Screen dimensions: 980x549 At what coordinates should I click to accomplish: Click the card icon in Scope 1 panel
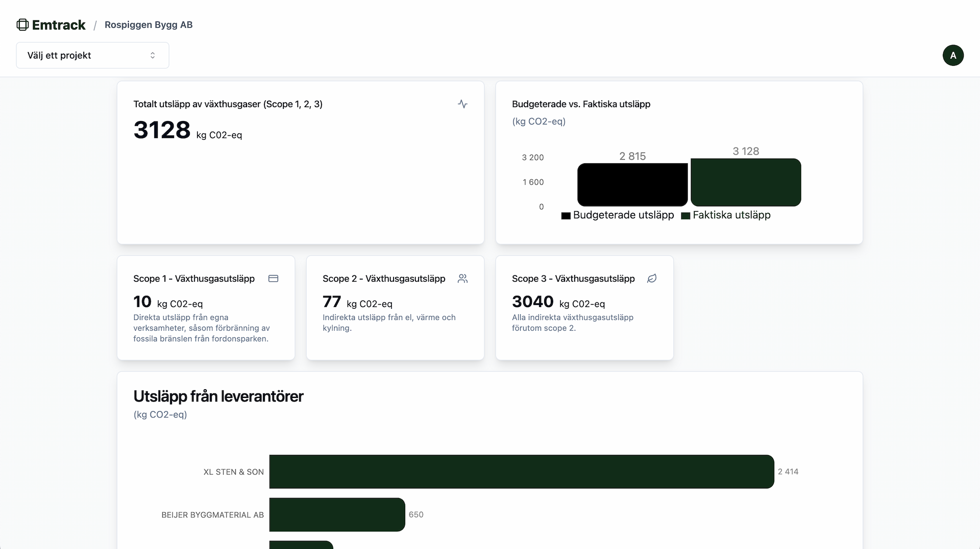(273, 279)
